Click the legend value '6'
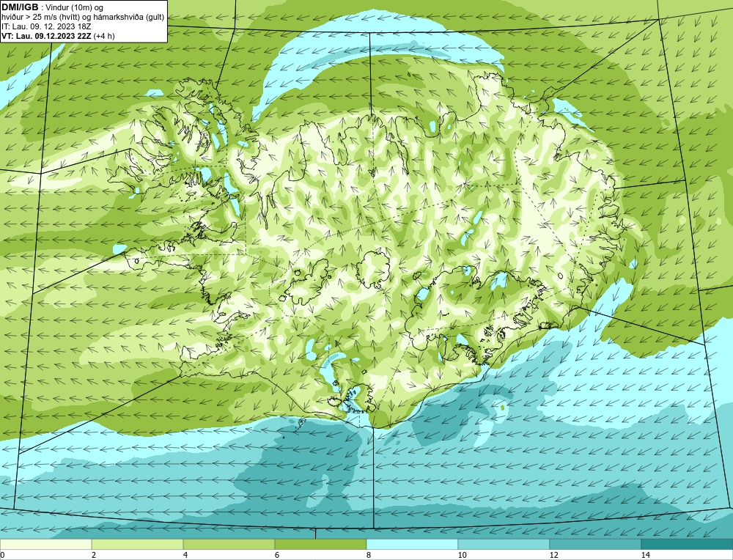 click(277, 555)
